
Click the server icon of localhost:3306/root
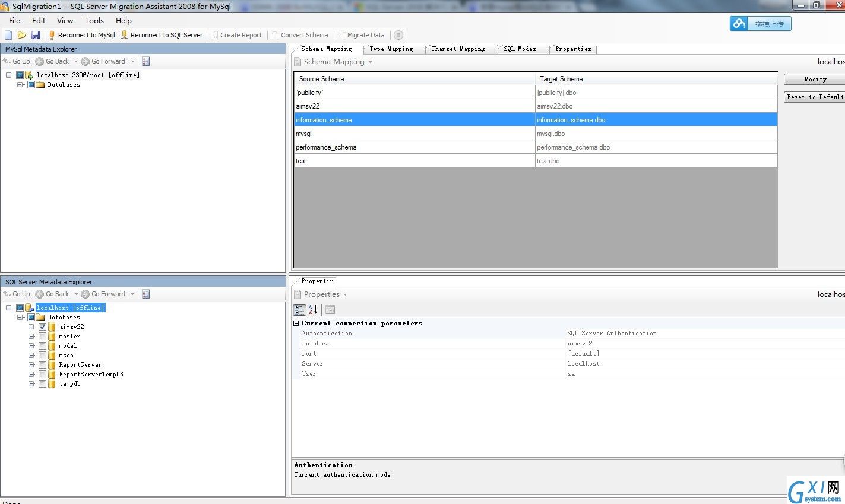point(29,75)
